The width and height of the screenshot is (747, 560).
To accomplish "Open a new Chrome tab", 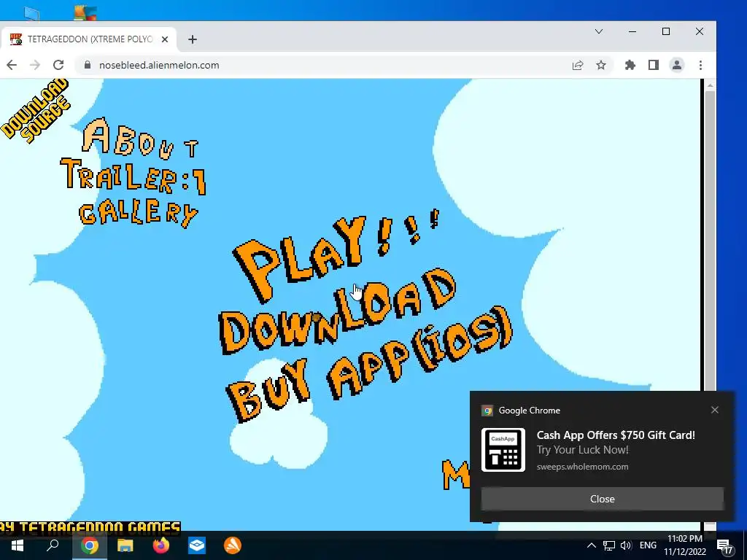I will 193,39.
